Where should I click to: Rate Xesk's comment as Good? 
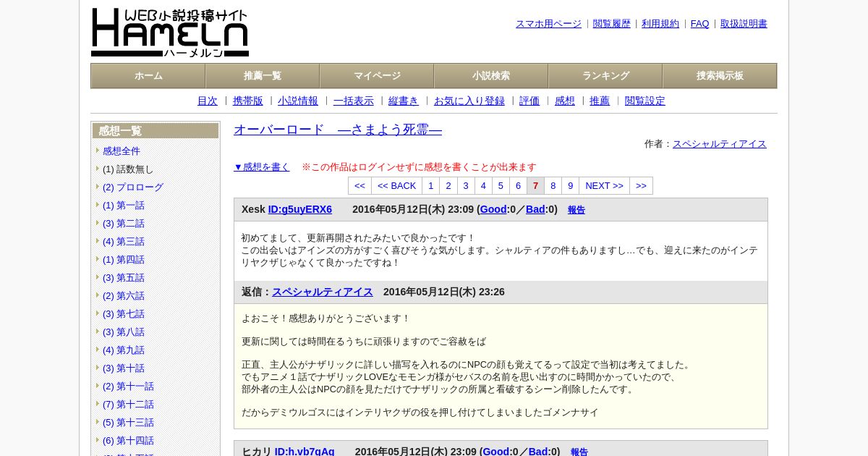[493, 210]
